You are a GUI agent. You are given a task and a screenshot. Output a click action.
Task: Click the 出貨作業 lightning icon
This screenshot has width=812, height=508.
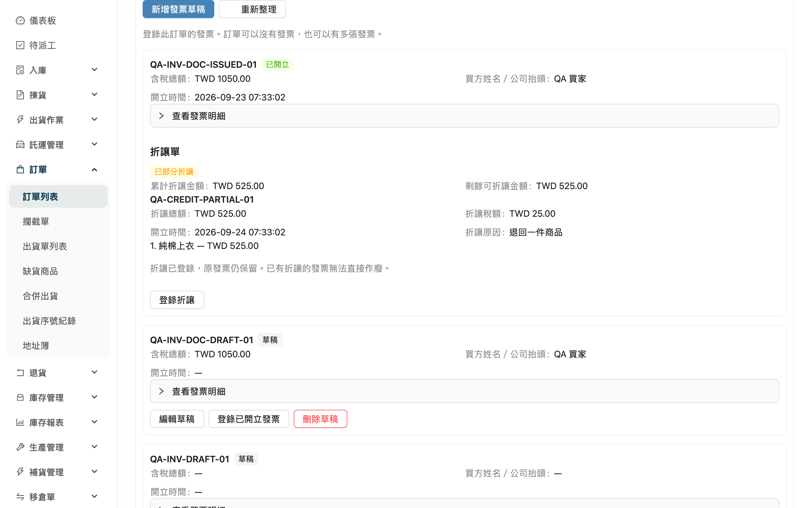(20, 120)
